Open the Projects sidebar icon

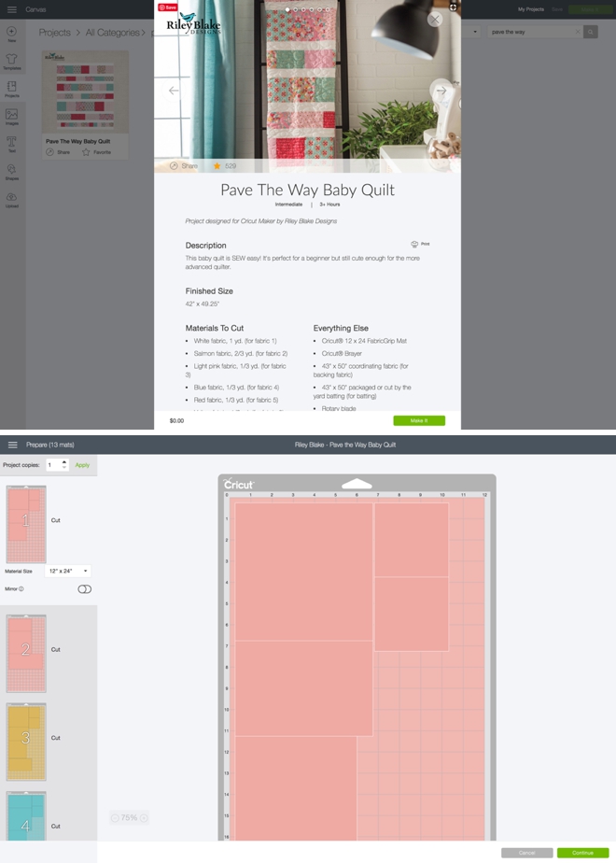tap(11, 89)
